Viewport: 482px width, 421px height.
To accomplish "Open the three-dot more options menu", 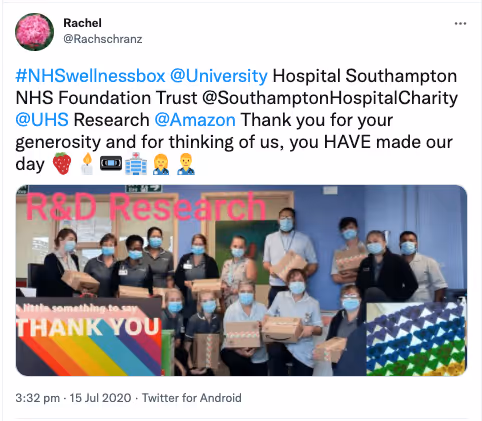I will click(x=460, y=23).
